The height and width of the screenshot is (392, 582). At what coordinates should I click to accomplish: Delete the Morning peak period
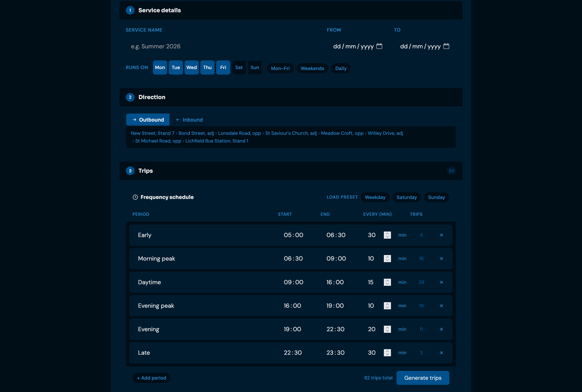[x=441, y=259]
